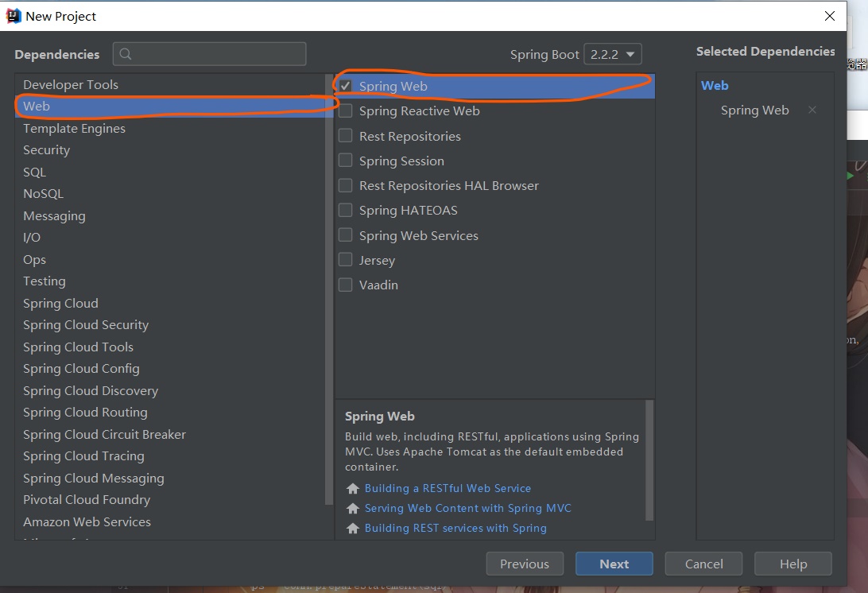Open Serving Web Content with Spring MVC link
The width and height of the screenshot is (868, 593).
coord(467,508)
